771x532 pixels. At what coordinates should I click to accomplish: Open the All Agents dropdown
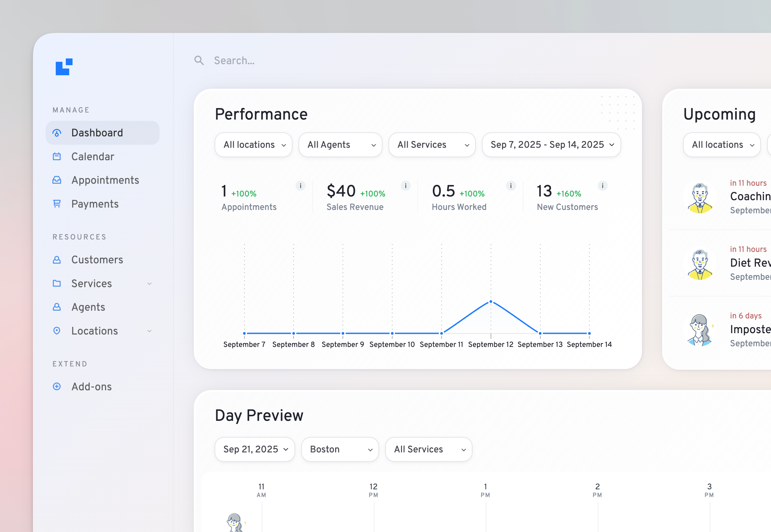[x=340, y=145]
